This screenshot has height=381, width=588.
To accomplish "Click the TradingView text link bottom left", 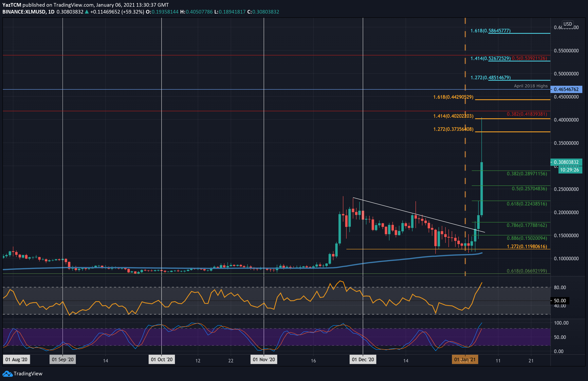I will [29, 374].
